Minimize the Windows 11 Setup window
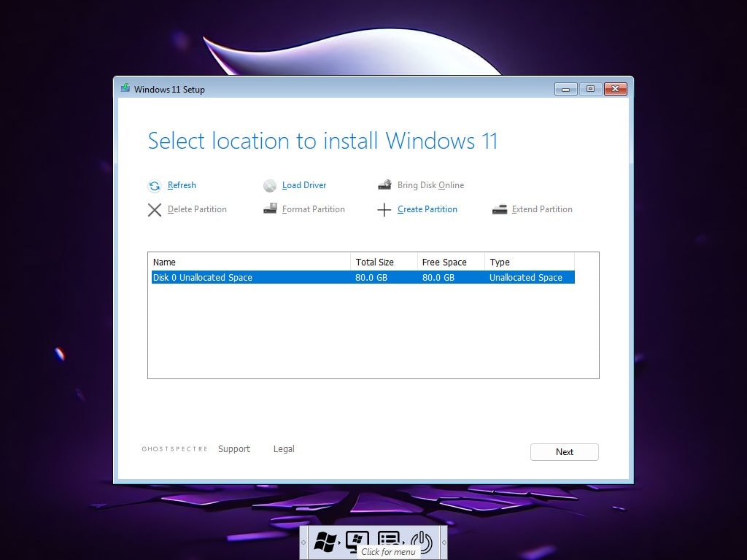 (566, 89)
